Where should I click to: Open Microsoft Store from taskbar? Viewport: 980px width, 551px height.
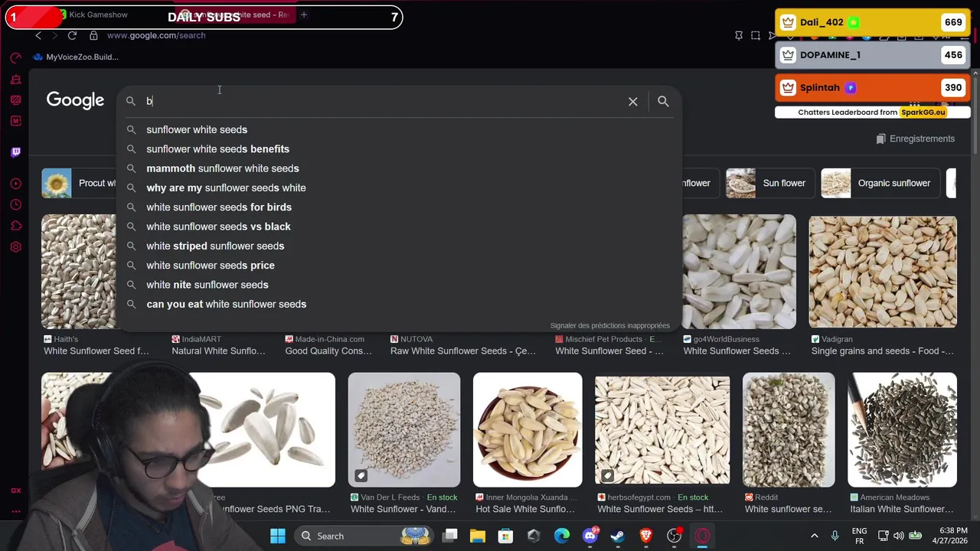(x=505, y=536)
